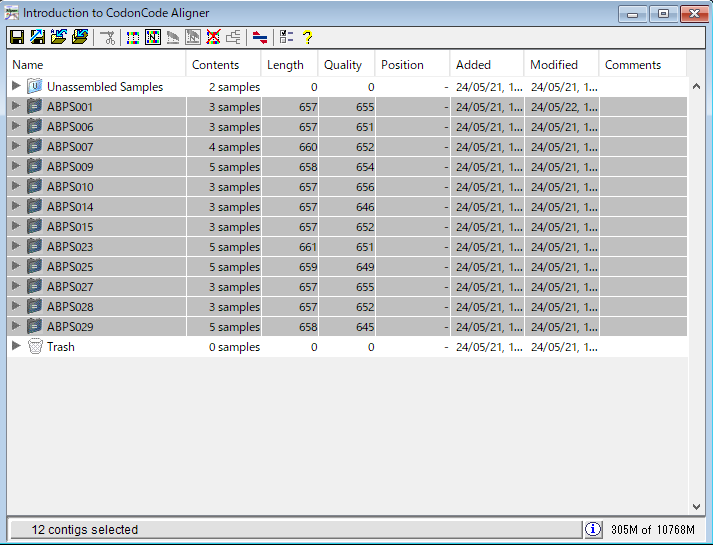Viewport: 713px width, 545px height.
Task: Expand the Trash folder
Action: click(16, 347)
